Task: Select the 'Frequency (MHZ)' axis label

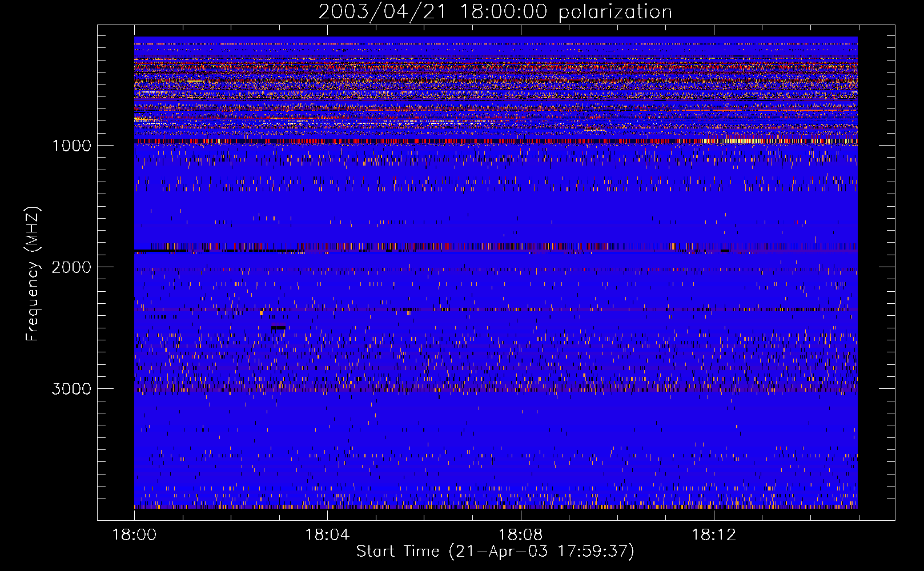Action: click(x=33, y=274)
